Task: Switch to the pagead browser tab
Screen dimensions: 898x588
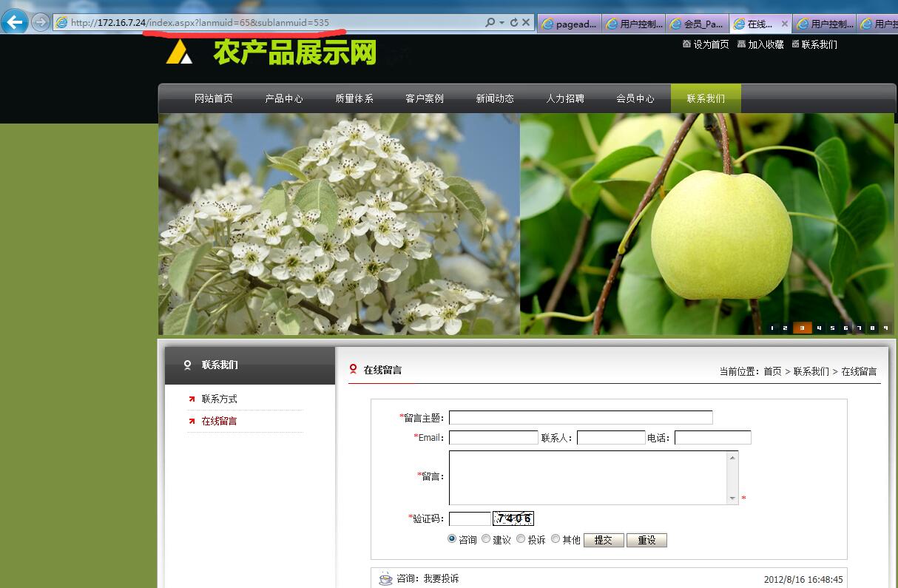Action: (x=570, y=24)
